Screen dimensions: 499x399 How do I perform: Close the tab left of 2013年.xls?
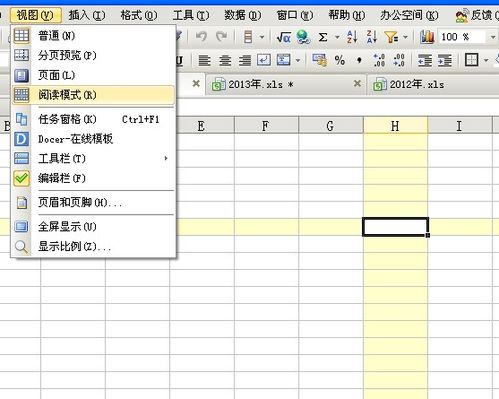point(196,84)
